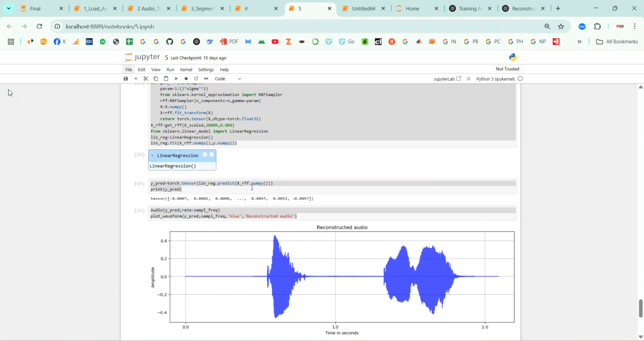Save the notebook with the floppy disk icon
Screen dimensions: 644x341
126,79
